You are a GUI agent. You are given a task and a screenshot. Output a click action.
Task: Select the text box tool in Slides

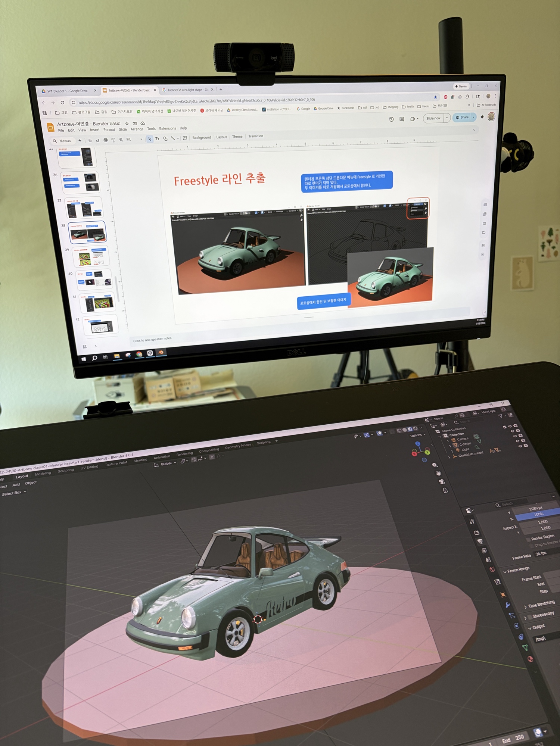tap(157, 139)
